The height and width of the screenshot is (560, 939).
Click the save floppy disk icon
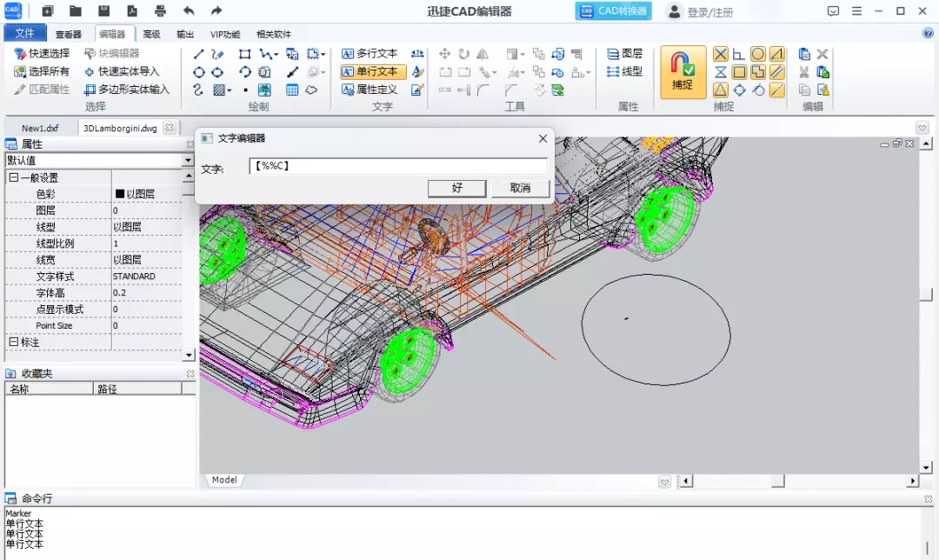(x=103, y=11)
